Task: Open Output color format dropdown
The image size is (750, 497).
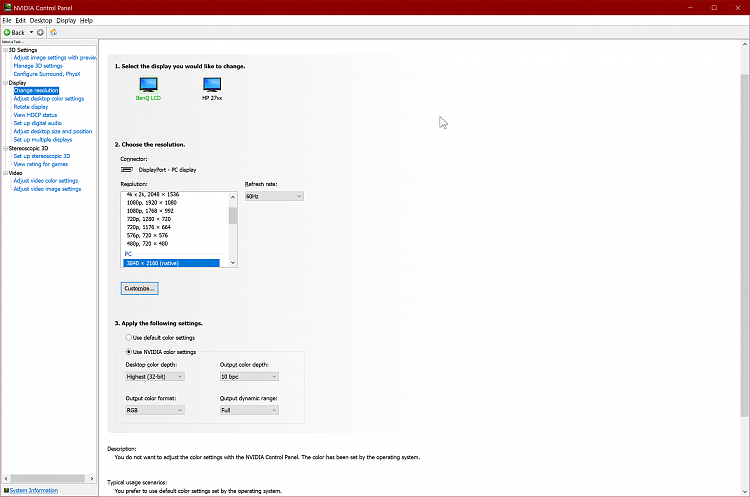Action: [x=155, y=410]
